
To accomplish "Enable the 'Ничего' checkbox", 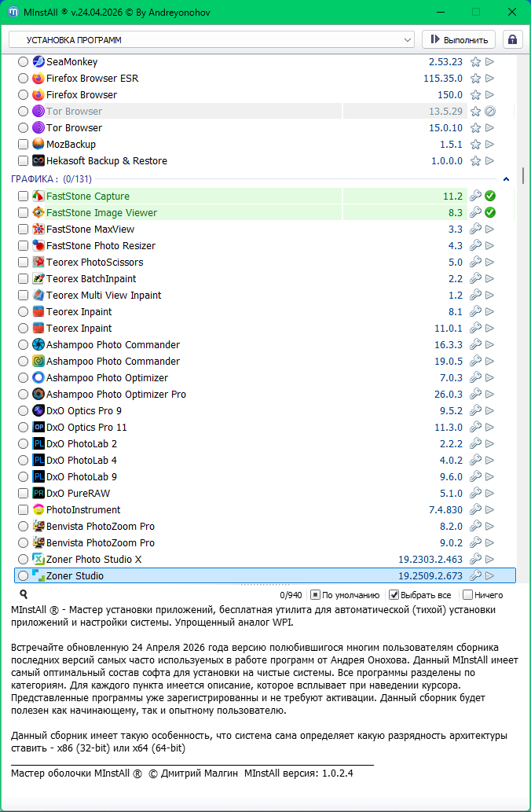I will 468,595.
